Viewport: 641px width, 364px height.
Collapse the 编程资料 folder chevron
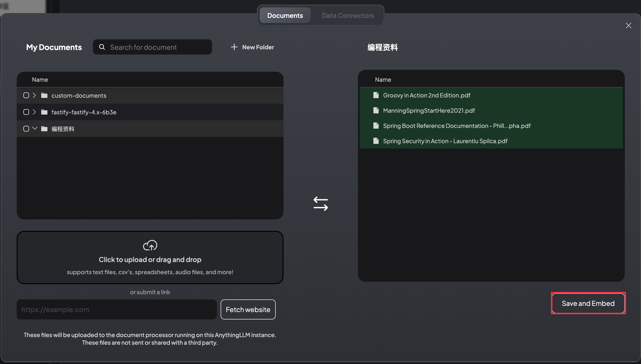pyautogui.click(x=35, y=128)
